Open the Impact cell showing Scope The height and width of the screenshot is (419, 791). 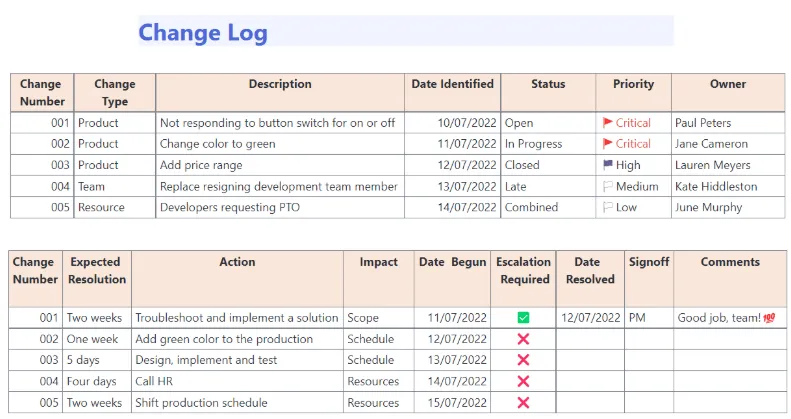[x=378, y=318]
